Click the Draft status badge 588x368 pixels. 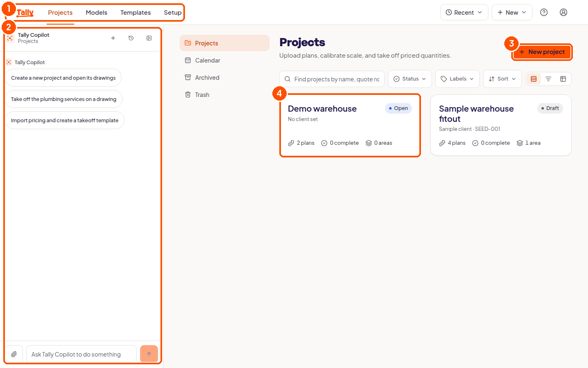[x=550, y=108]
